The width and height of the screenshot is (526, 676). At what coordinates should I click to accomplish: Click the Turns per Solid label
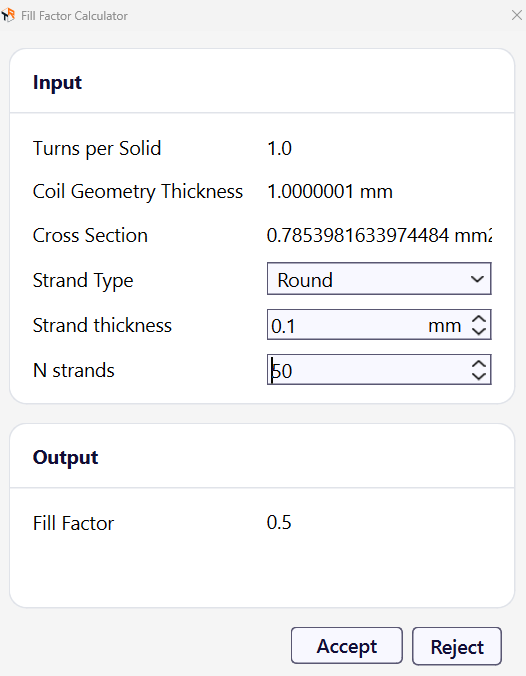pyautogui.click(x=97, y=149)
